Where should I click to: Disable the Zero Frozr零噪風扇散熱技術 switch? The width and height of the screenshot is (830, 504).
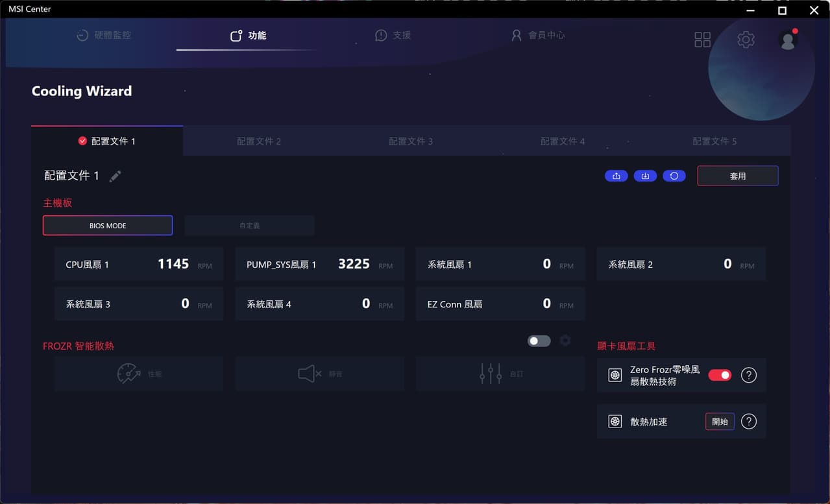[720, 375]
